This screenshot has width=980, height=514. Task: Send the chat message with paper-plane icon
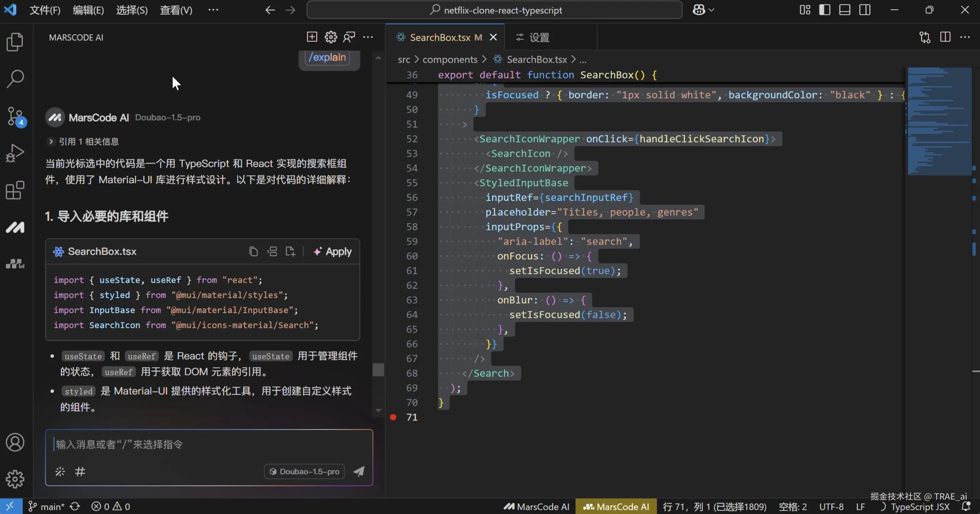359,472
